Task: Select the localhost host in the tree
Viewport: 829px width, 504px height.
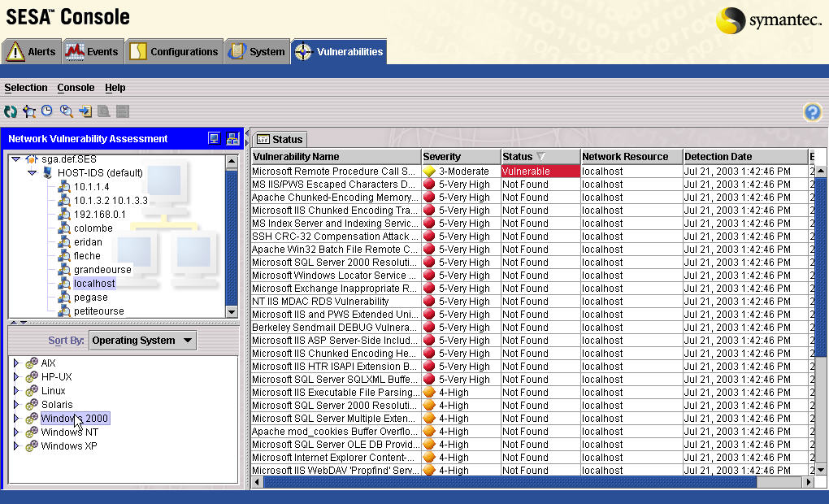Action: (94, 284)
